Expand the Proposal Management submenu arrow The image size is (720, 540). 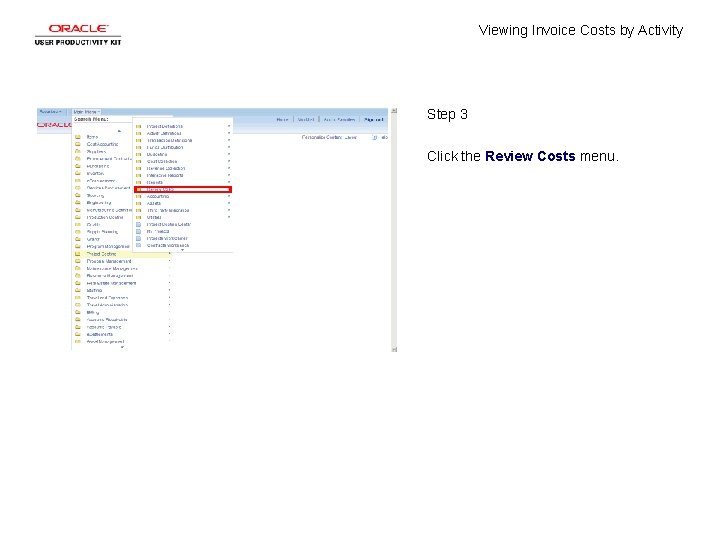click(169, 261)
